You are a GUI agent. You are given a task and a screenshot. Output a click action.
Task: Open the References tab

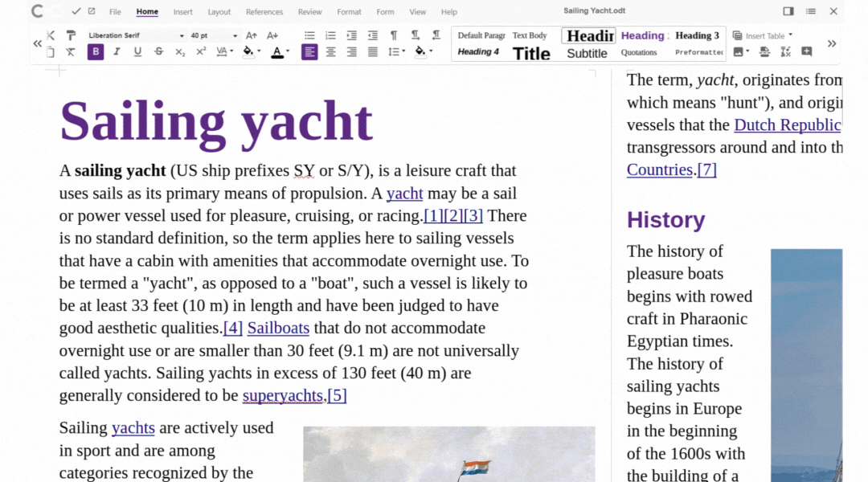[264, 12]
